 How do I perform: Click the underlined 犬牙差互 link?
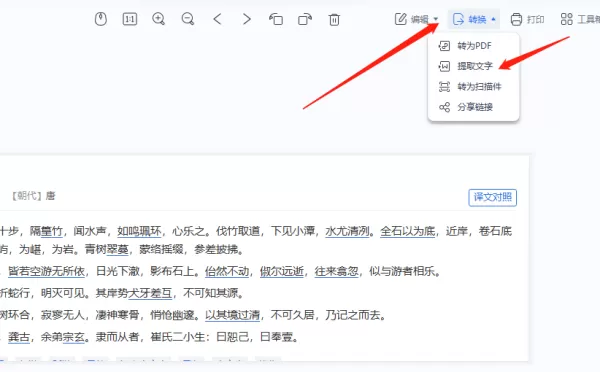pyautogui.click(x=150, y=293)
